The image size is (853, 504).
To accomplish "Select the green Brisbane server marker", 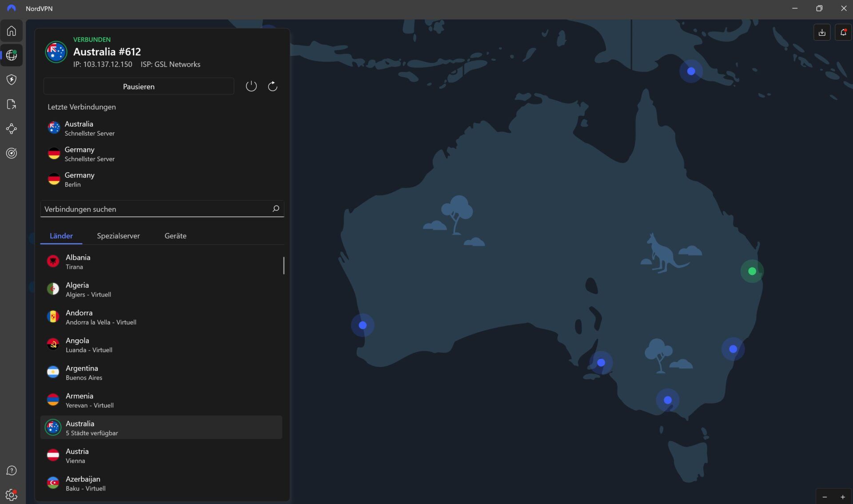I will (x=752, y=271).
